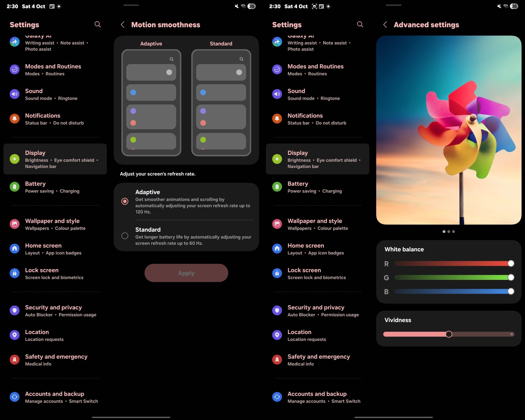525x420 pixels.
Task: Tap the search icon beside the Motion smoothness pane
Action: [x=97, y=25]
